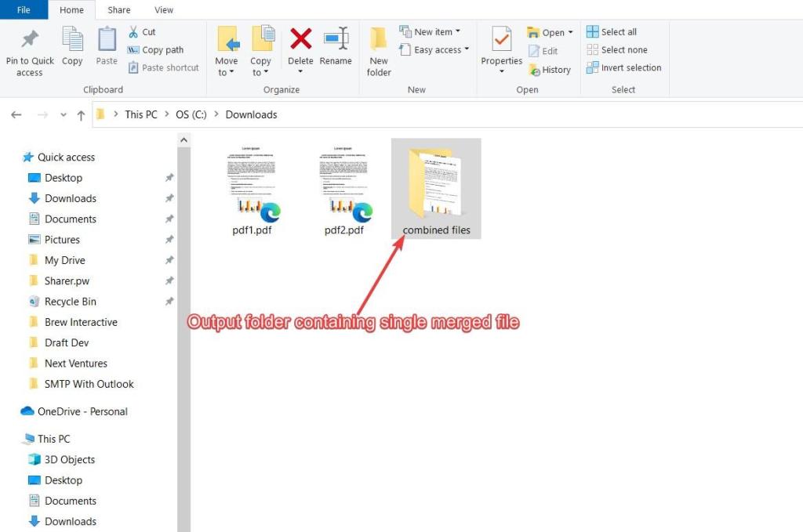This screenshot has width=803, height=532.
Task: Click OS (C:) in address breadcrumb
Action: 191,114
